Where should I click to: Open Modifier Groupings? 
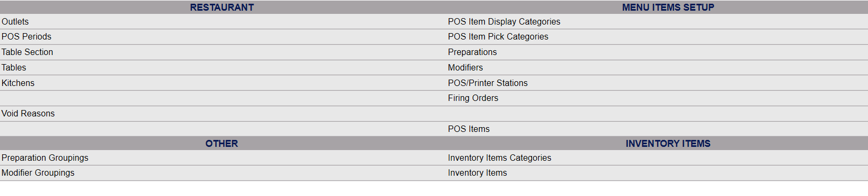38,173
